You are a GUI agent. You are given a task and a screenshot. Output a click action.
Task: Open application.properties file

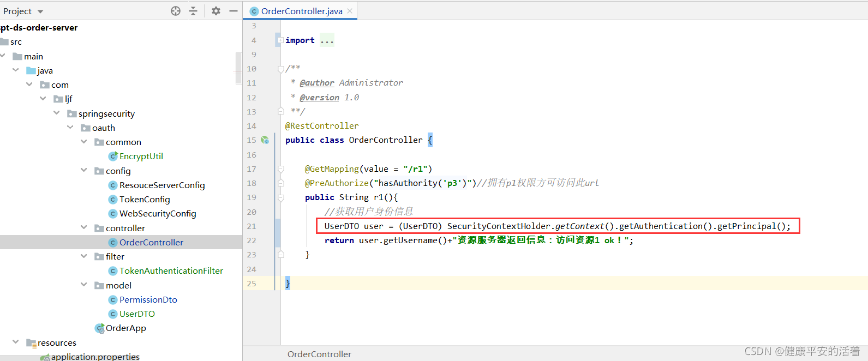click(x=95, y=357)
